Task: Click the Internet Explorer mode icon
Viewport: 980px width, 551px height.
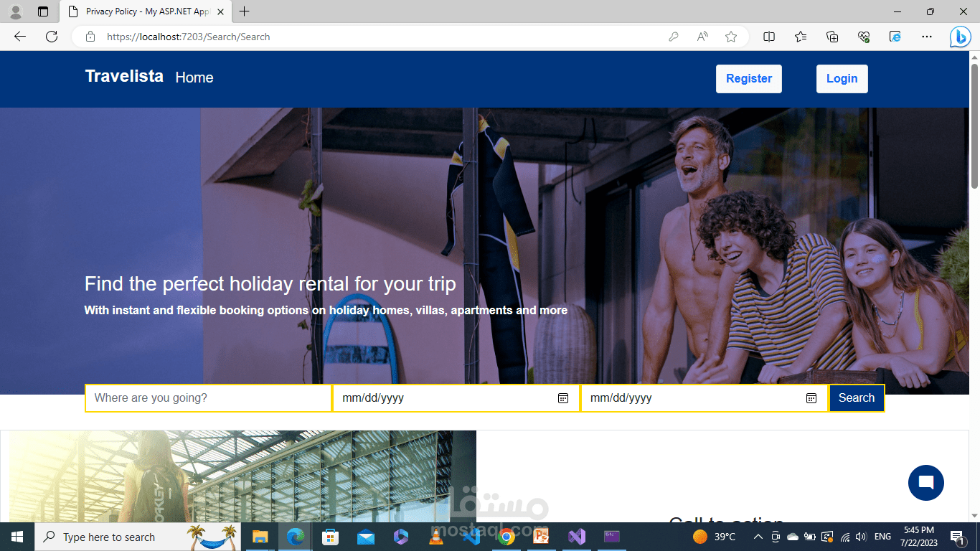Action: click(x=895, y=37)
